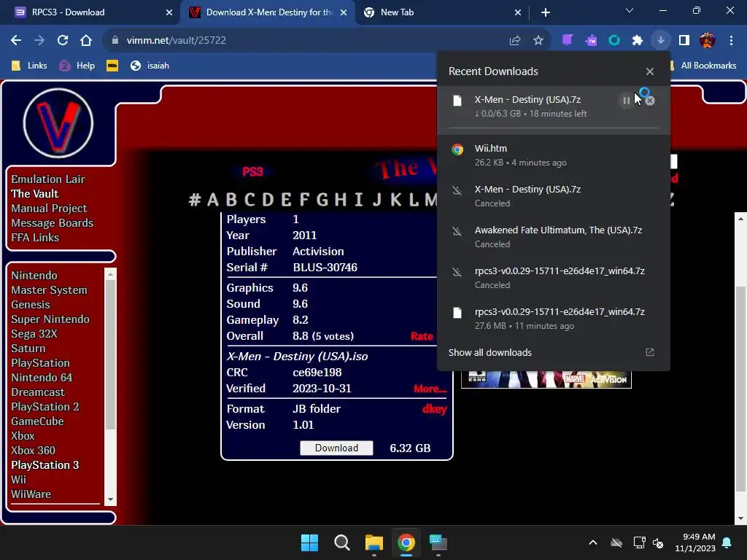Viewport: 747px width, 560px height.
Task: Open FFA Links page
Action: tap(35, 238)
